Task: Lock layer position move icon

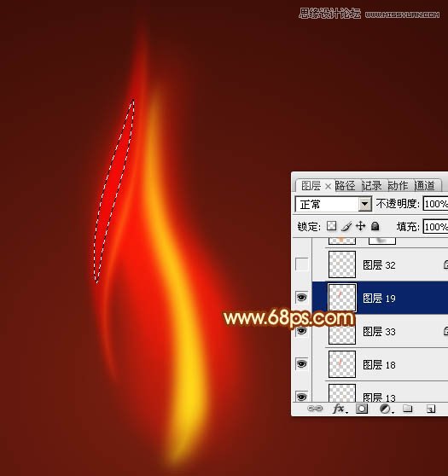Action: 360,226
